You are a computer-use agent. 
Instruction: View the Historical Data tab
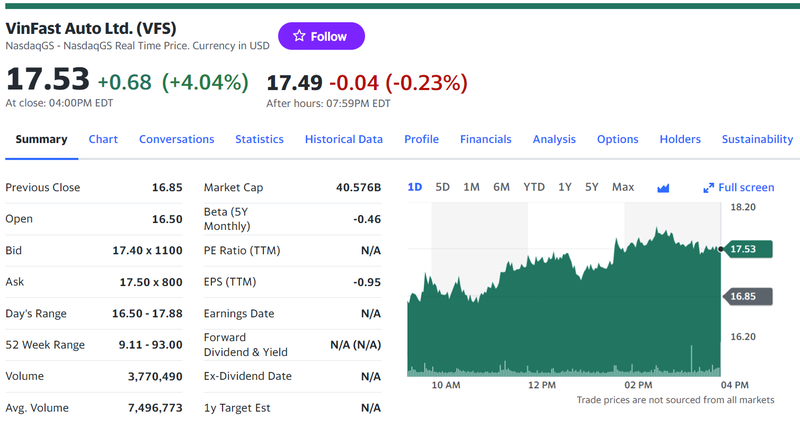(343, 139)
